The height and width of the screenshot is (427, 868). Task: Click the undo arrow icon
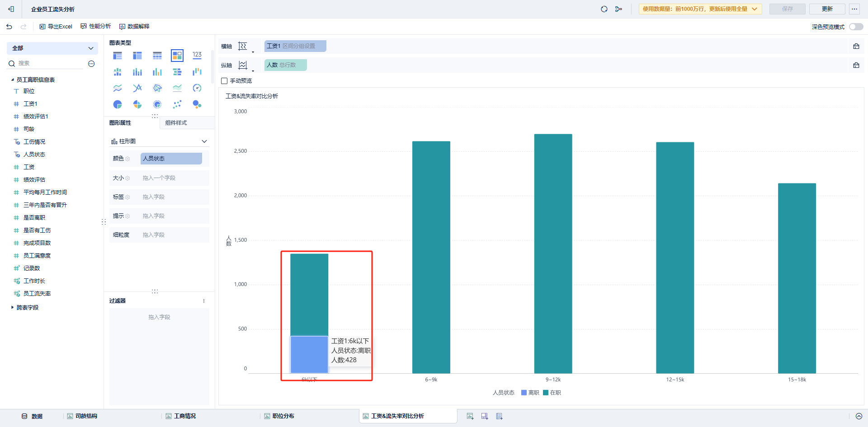click(9, 27)
